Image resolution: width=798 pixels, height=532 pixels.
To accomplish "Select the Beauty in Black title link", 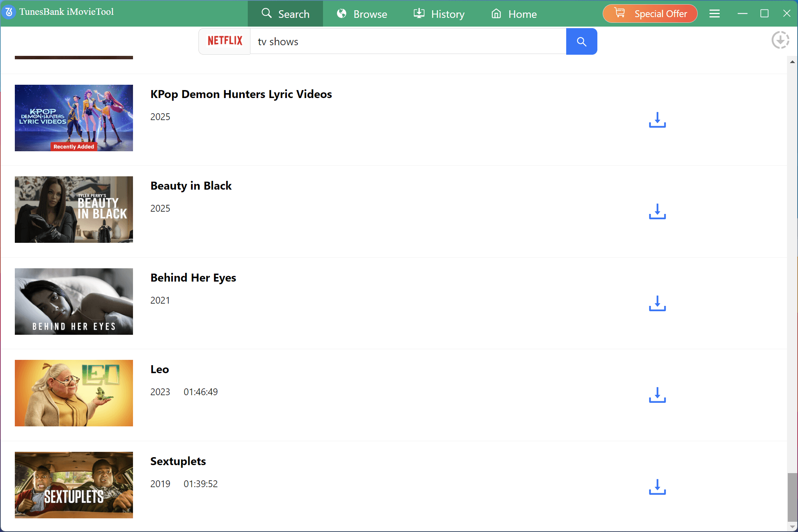I will [191, 186].
